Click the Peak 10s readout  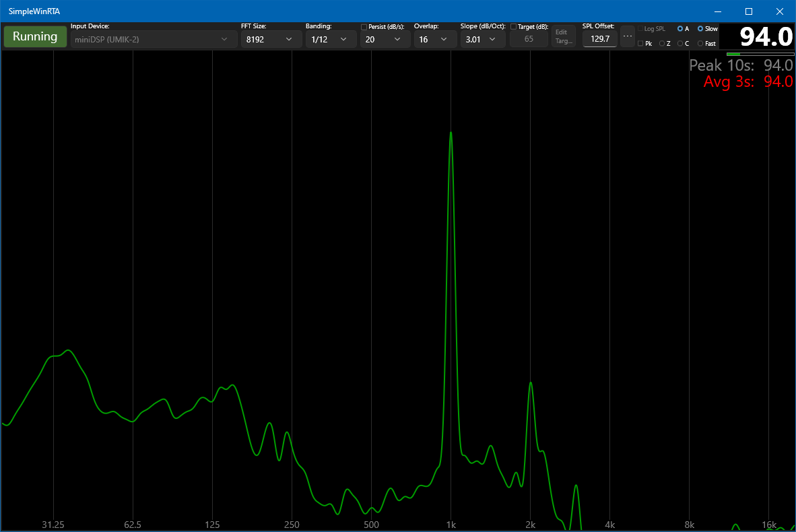(741, 65)
